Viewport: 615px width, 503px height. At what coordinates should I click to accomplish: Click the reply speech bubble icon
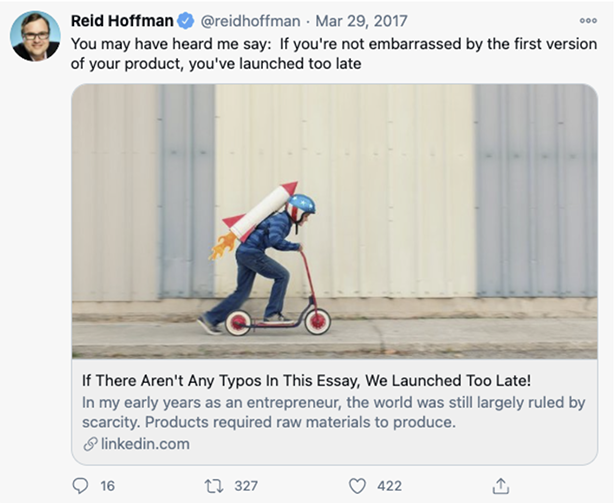81,486
